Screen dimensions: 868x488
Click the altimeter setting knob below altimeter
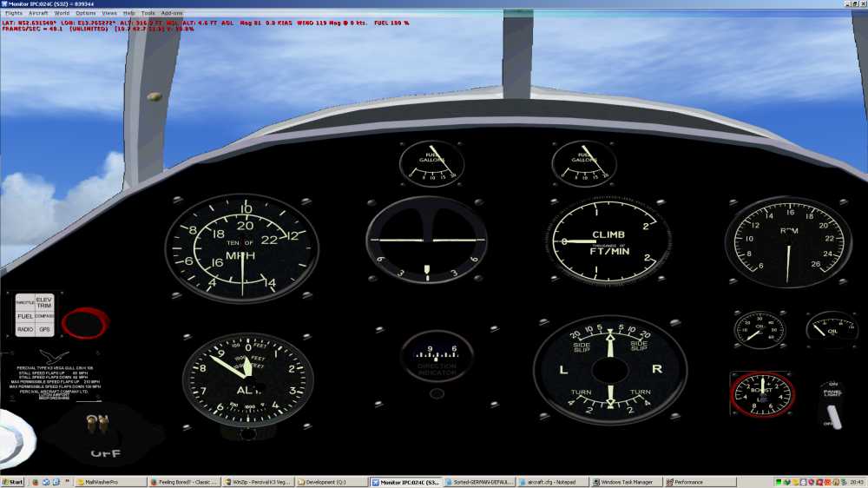tap(248, 433)
